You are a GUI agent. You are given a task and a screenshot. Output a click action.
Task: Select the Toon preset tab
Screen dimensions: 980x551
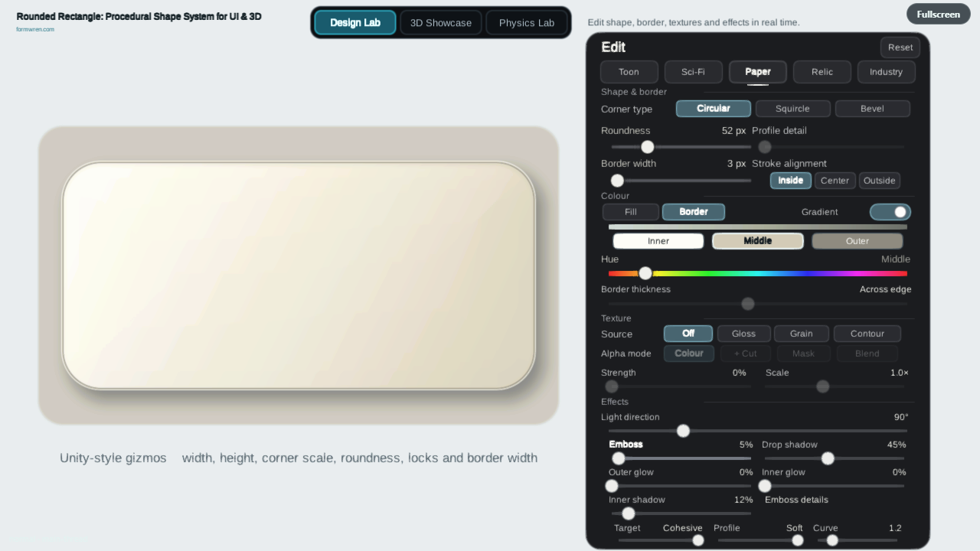629,72
